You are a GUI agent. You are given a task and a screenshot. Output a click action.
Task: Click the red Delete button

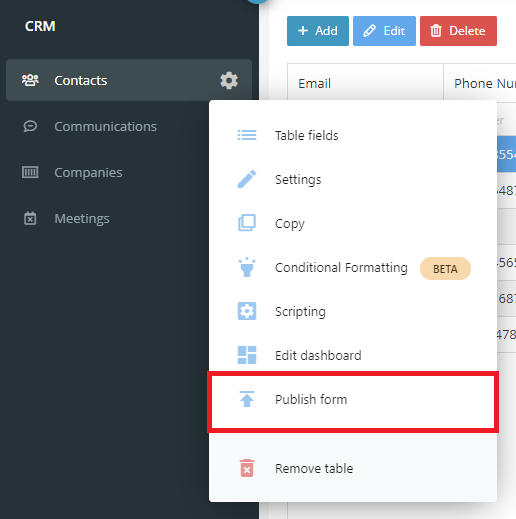[458, 31]
